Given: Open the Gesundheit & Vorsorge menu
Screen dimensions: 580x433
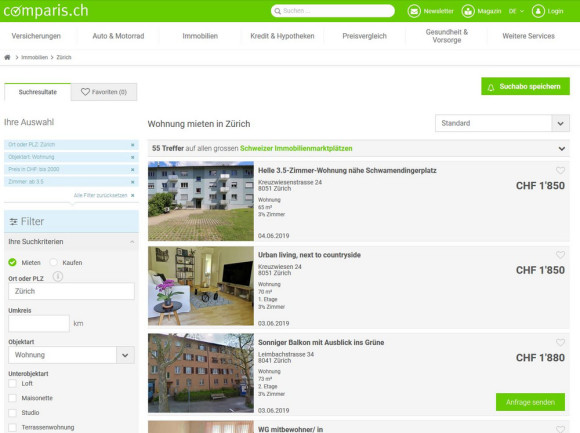Looking at the screenshot, I should coord(447,36).
